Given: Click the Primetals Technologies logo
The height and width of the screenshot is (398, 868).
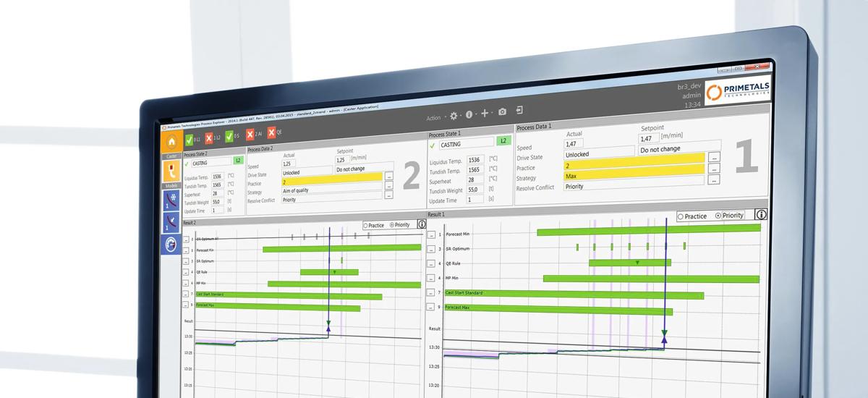Looking at the screenshot, I should click(x=739, y=90).
